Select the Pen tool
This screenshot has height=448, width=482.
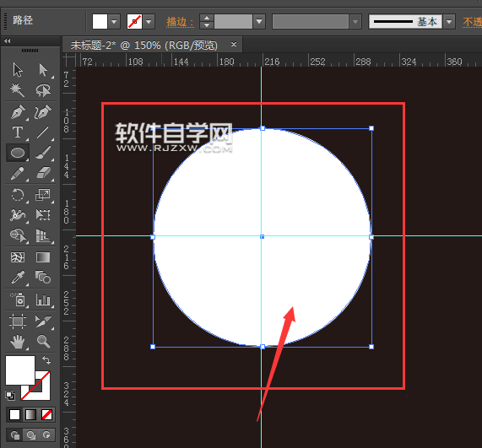click(18, 112)
